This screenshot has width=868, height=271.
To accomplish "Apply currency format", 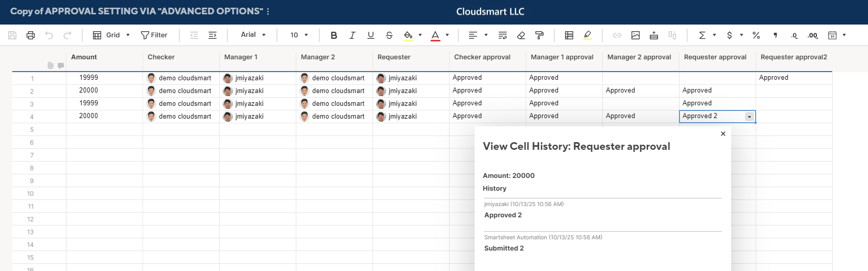I will (x=729, y=35).
